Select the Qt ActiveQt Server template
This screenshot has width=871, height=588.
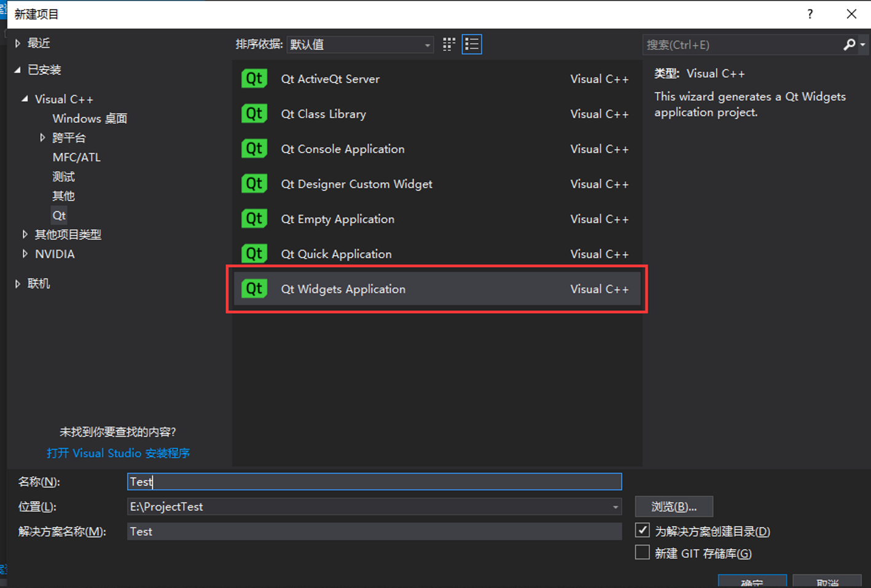point(437,79)
